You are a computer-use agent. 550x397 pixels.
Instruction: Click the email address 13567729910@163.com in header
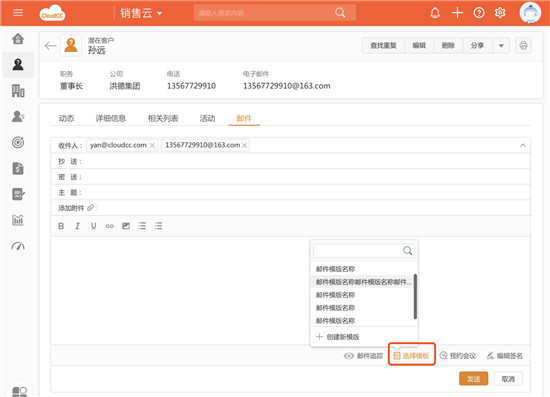pyautogui.click(x=287, y=86)
